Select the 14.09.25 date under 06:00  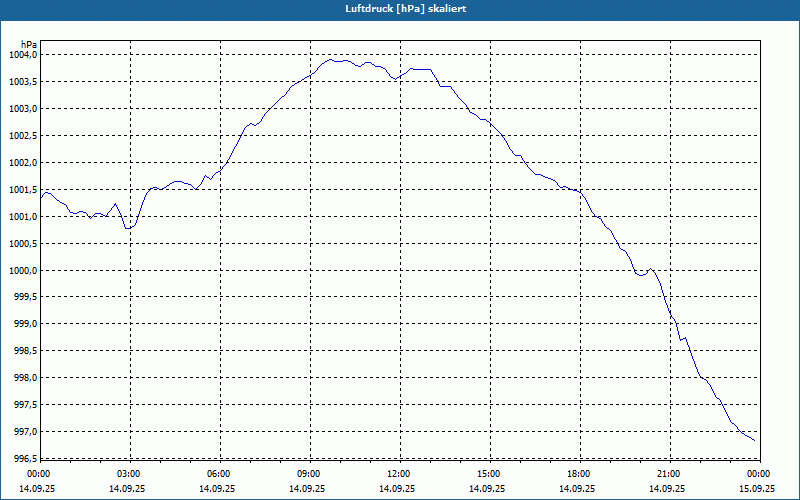coord(217,488)
